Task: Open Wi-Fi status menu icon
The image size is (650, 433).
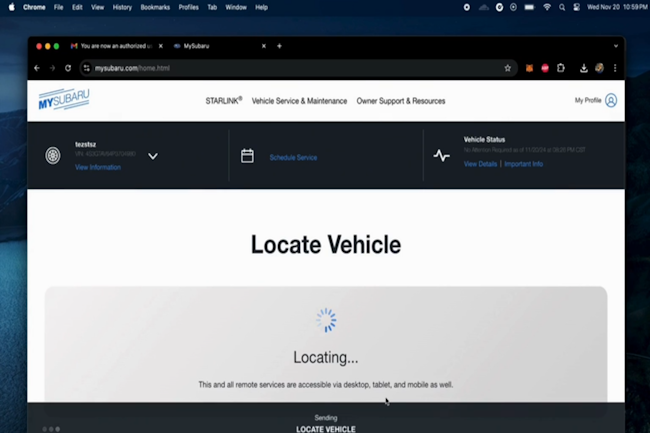Action: [547, 7]
